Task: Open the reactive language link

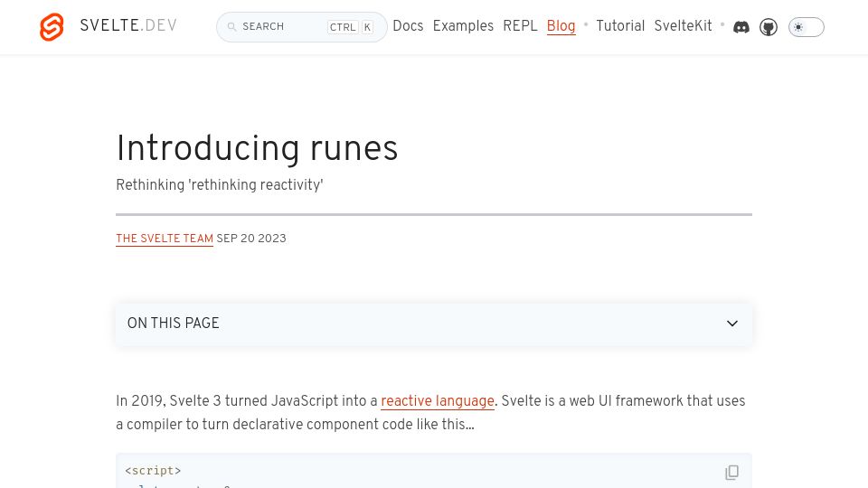Action: point(438,401)
